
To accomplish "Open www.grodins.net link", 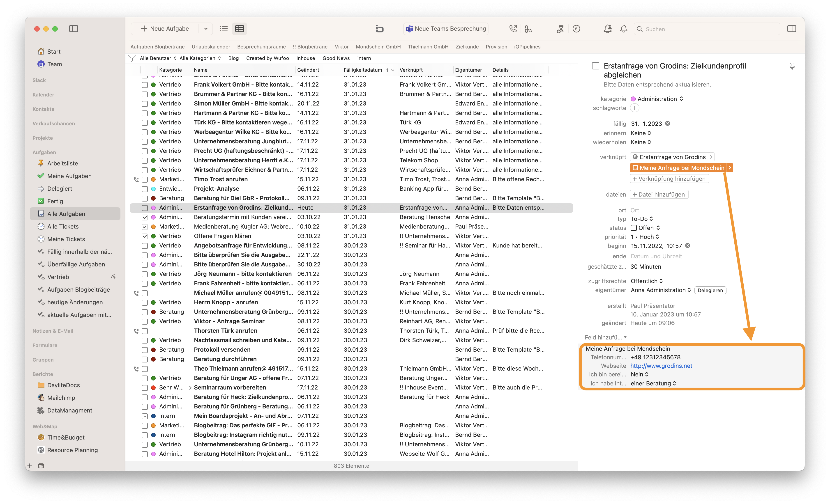I will coord(661,366).
